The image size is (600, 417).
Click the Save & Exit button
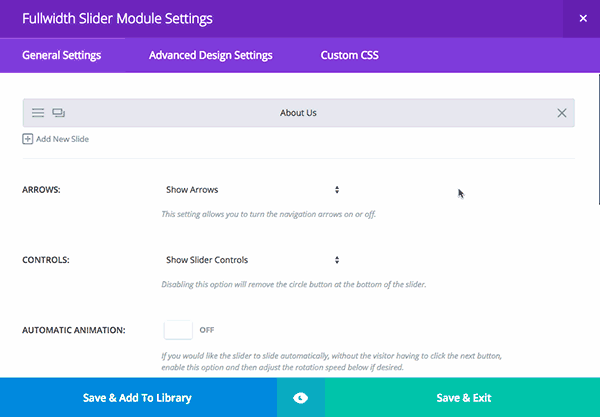(463, 398)
